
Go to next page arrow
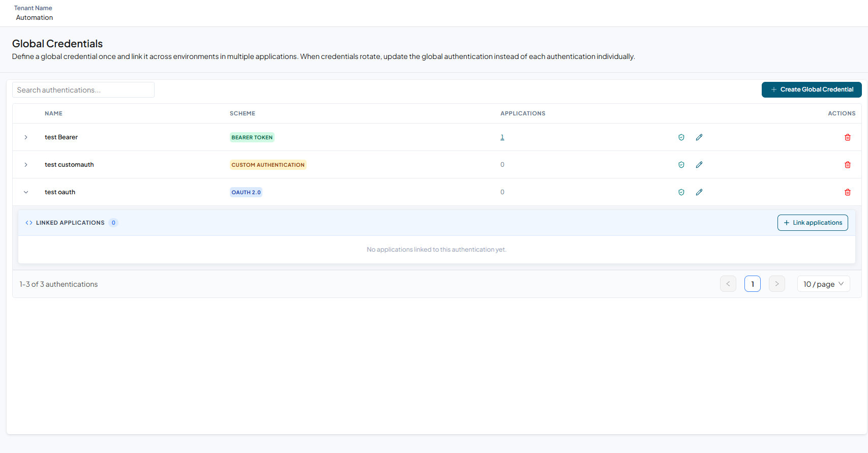coord(777,284)
